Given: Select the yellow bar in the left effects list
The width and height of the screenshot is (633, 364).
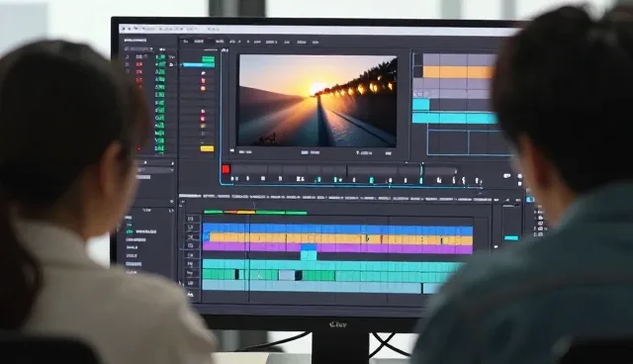Looking at the screenshot, I should click(x=207, y=149).
